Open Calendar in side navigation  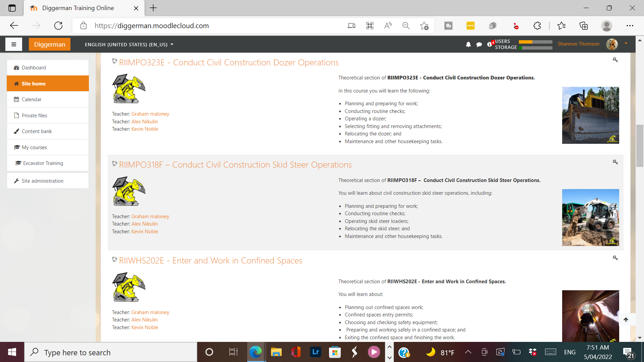(x=32, y=100)
